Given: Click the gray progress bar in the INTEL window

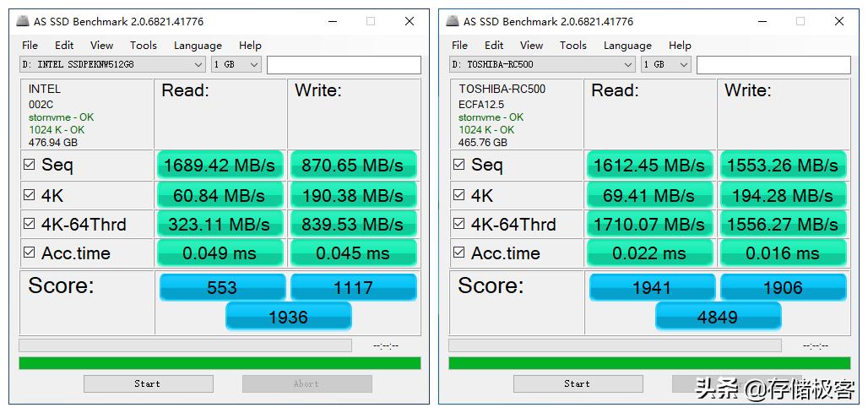Looking at the screenshot, I should (x=186, y=345).
